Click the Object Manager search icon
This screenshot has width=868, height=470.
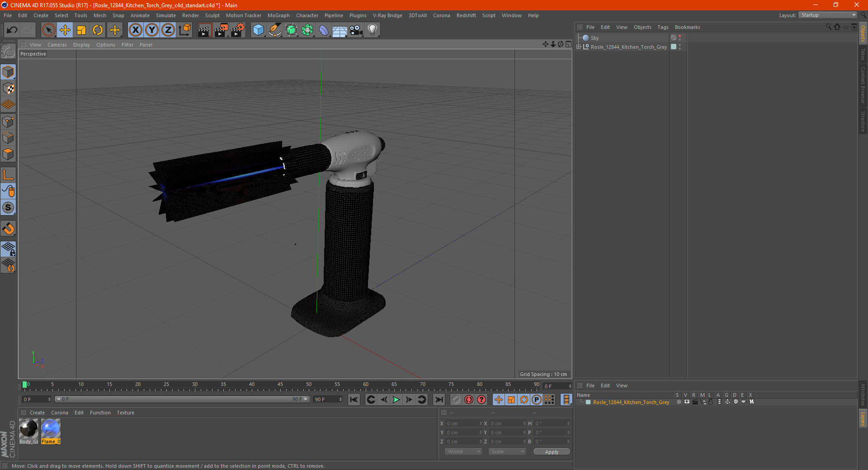click(x=829, y=27)
